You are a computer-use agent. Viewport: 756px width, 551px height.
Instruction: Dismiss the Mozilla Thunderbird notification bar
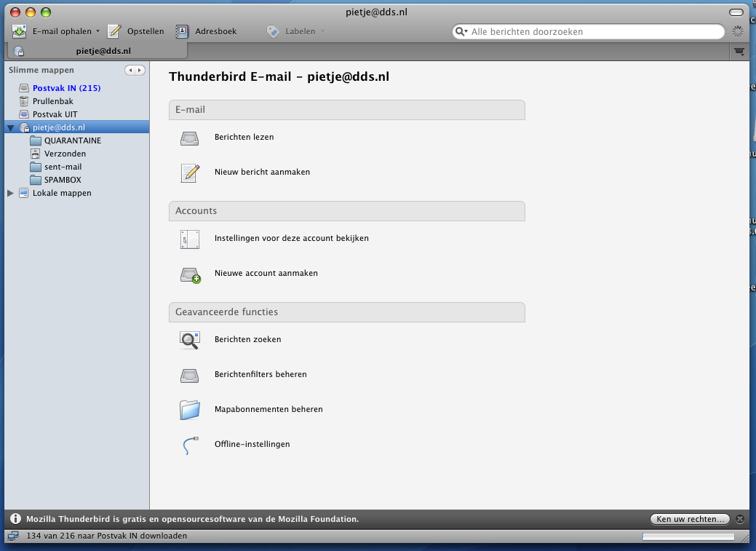pyautogui.click(x=740, y=519)
